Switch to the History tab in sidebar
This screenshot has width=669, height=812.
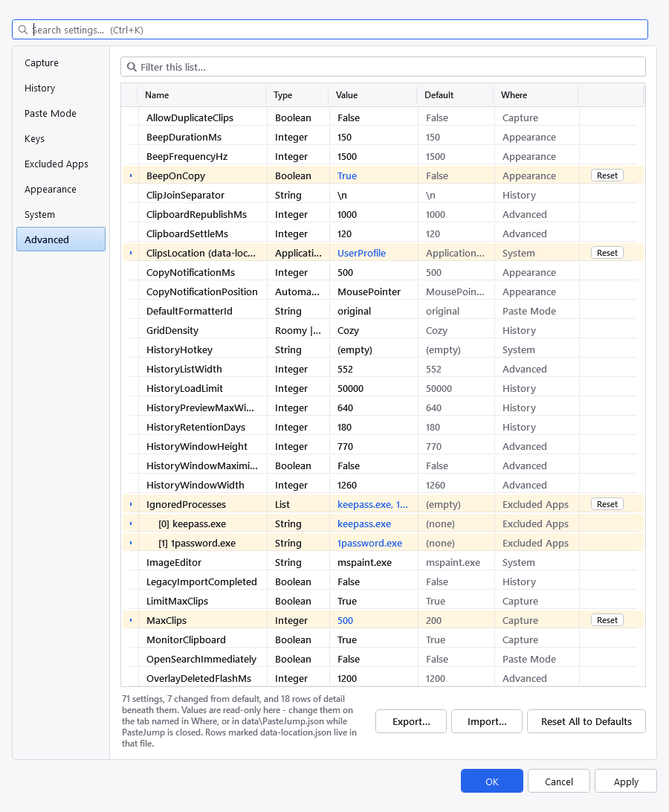[61, 88]
